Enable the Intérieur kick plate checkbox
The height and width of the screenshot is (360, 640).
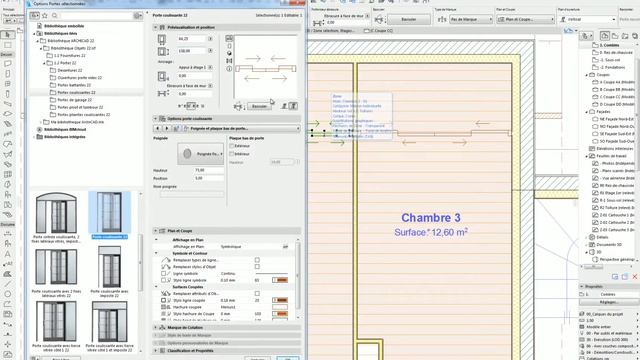[x=232, y=154]
